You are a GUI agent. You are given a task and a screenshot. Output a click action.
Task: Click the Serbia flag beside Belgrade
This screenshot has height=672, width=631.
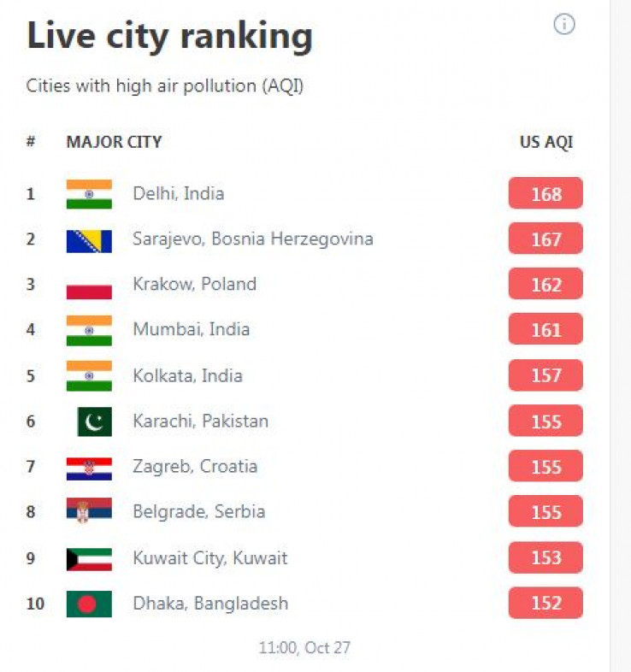(89, 510)
